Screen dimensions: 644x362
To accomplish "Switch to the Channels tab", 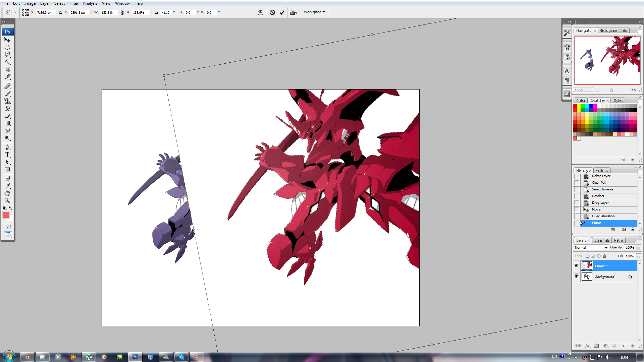I will pyautogui.click(x=602, y=240).
